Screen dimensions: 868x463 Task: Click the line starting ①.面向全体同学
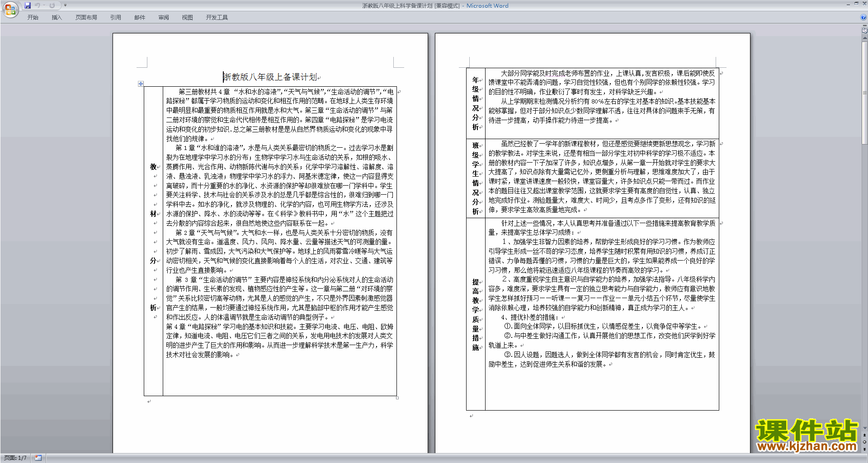pos(604,326)
